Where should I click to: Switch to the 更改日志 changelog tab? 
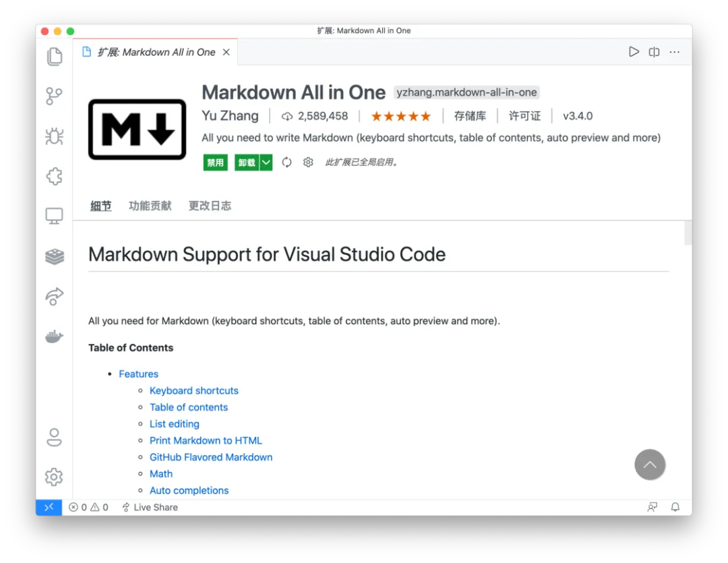click(210, 206)
